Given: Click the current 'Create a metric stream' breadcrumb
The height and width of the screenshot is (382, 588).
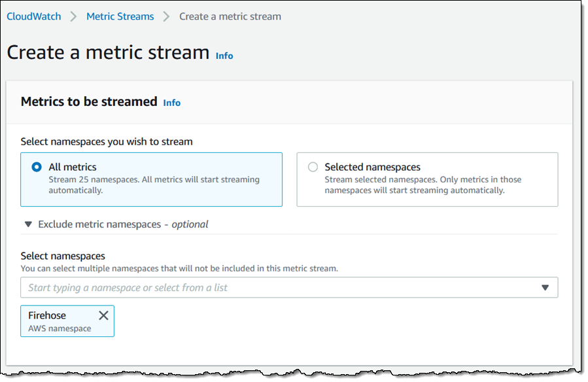Looking at the screenshot, I should tap(230, 16).
